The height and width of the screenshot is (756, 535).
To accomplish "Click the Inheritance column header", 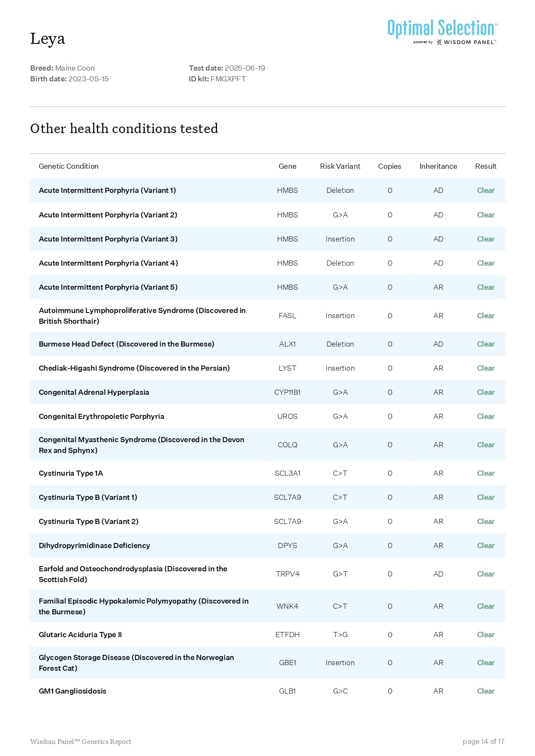I will click(438, 166).
